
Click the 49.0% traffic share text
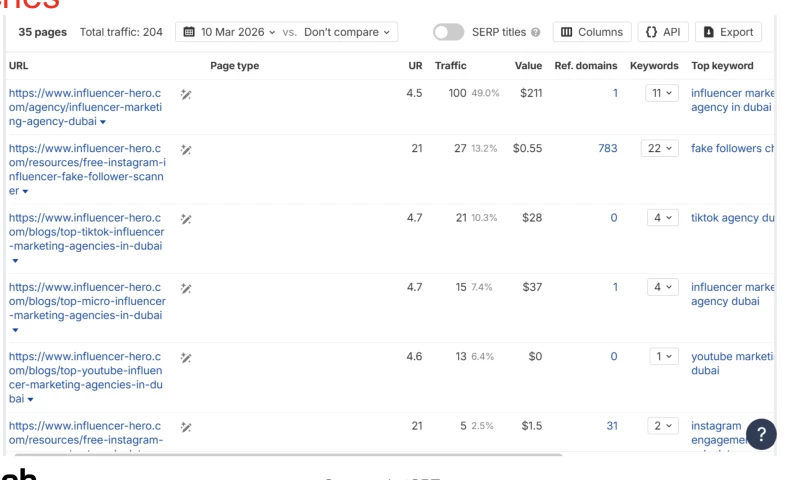(x=485, y=93)
